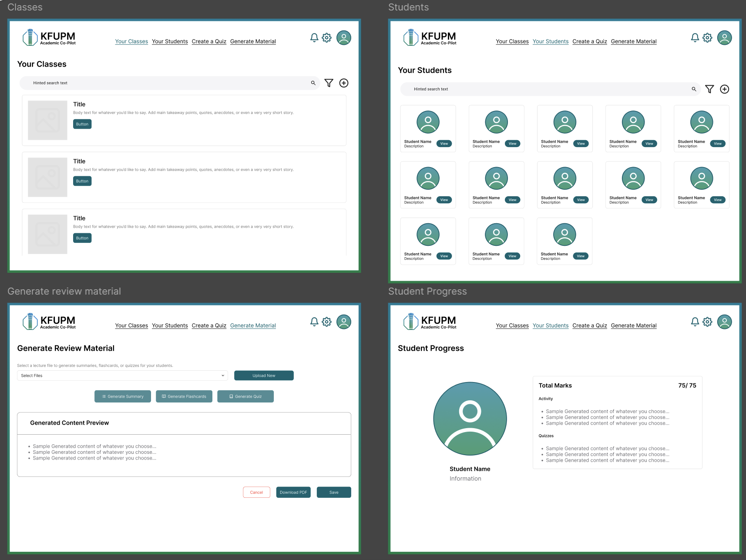Open the settings gear on Student Progress page
The width and height of the screenshot is (746, 560).
(708, 322)
